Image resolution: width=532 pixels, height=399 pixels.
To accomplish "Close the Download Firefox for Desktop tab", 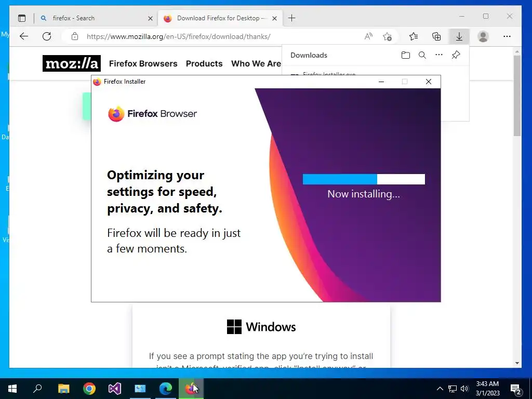I will (x=274, y=18).
